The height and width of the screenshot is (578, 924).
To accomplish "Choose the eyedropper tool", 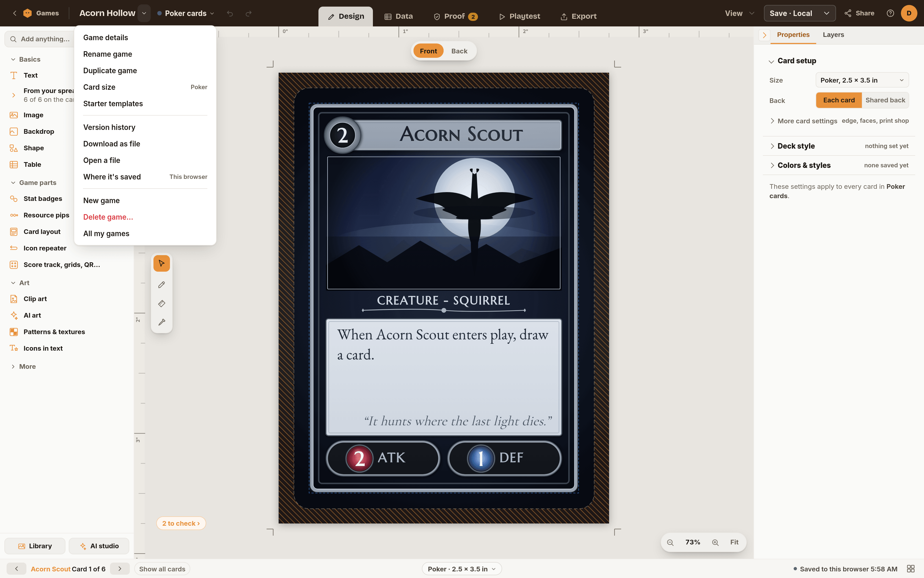I will pyautogui.click(x=161, y=322).
